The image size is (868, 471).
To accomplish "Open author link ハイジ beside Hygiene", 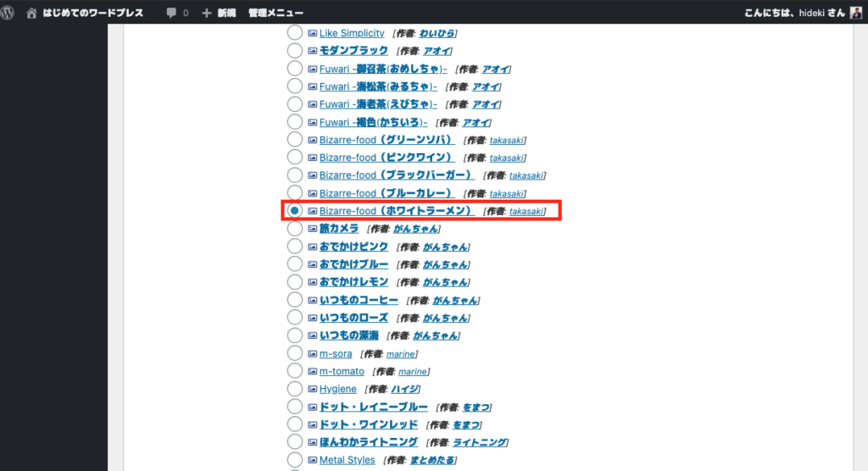I will click(404, 389).
